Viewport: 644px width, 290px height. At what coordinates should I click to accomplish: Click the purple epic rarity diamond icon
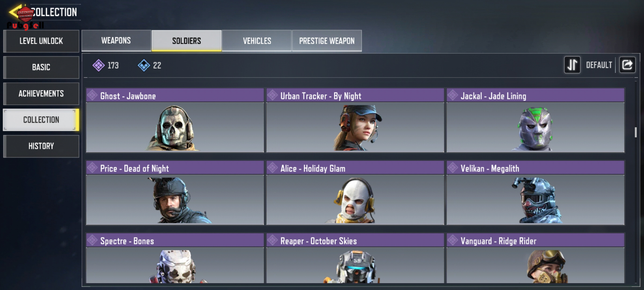(x=98, y=65)
